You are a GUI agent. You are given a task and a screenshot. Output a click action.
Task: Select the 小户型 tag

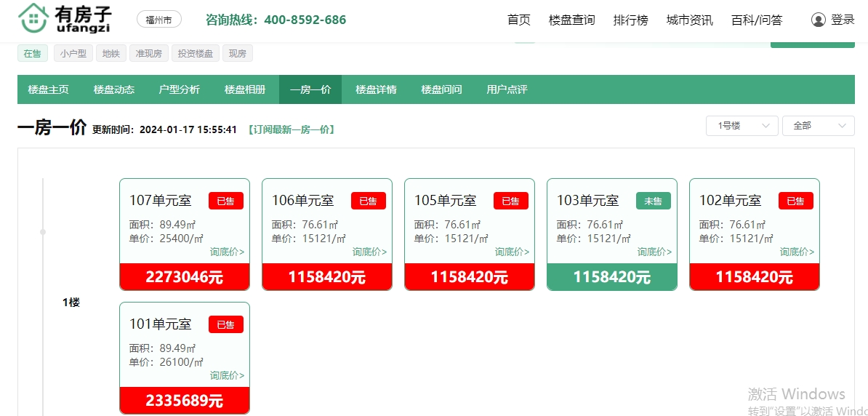(73, 53)
